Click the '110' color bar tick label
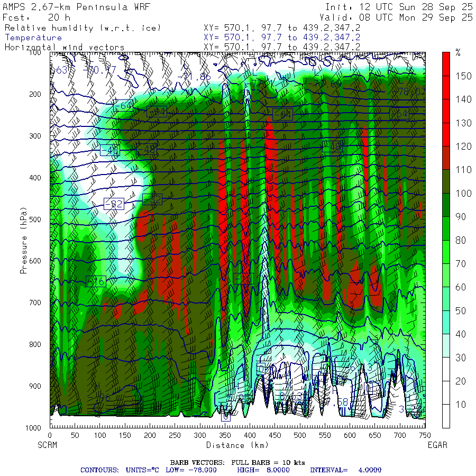476x476 pixels. point(463,170)
